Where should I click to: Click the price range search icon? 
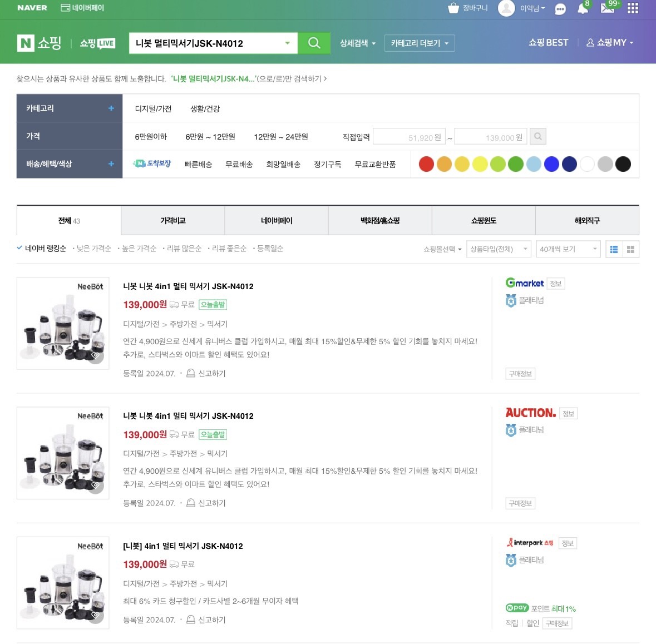click(537, 136)
